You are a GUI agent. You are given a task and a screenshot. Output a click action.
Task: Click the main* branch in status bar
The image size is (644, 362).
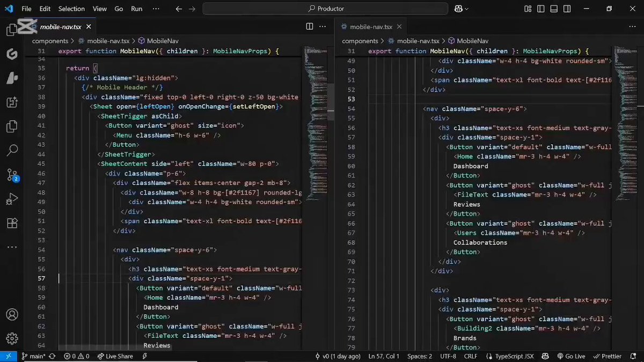pyautogui.click(x=33, y=356)
